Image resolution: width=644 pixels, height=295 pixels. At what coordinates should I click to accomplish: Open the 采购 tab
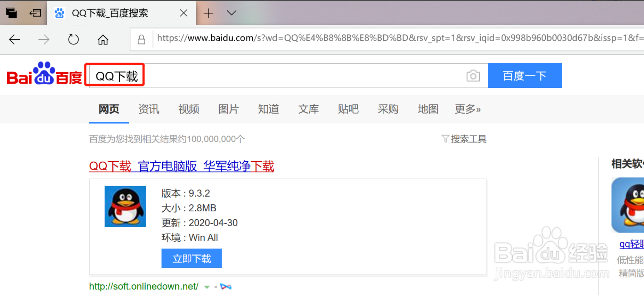388,109
